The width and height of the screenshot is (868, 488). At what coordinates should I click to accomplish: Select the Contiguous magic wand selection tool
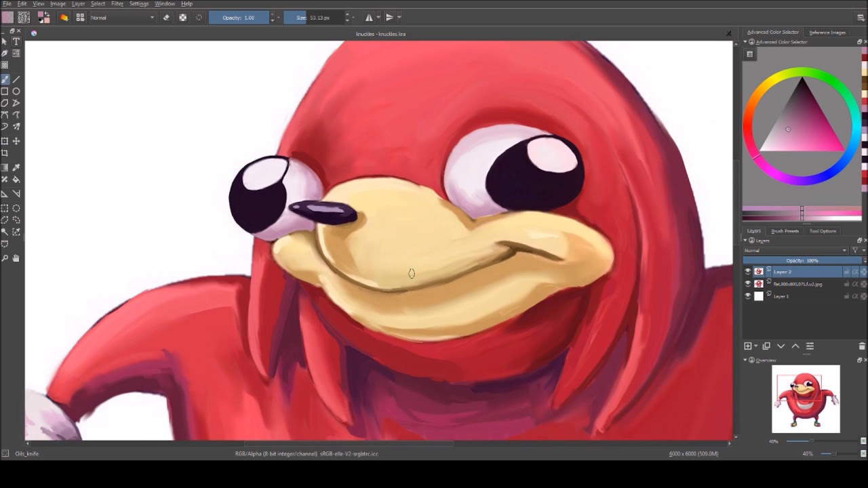[5, 232]
